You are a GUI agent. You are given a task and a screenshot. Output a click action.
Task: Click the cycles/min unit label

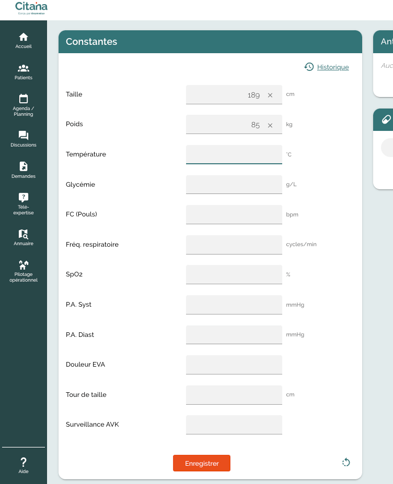coord(301,244)
